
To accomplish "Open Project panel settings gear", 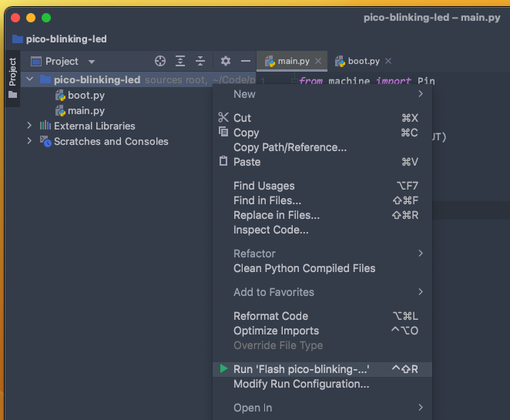I will (226, 61).
